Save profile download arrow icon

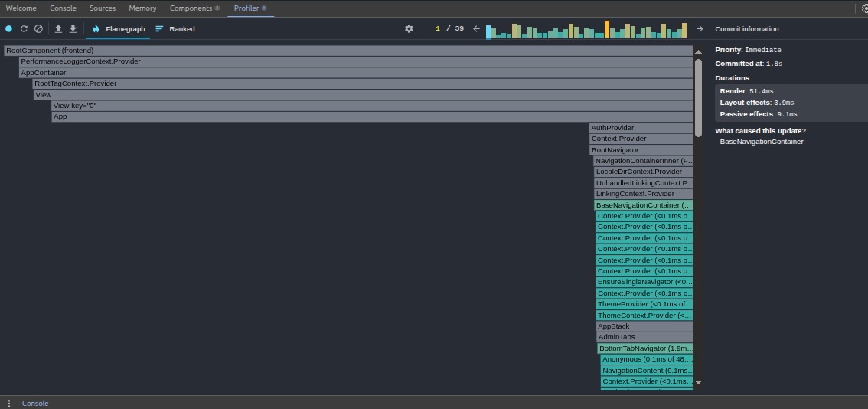73,29
